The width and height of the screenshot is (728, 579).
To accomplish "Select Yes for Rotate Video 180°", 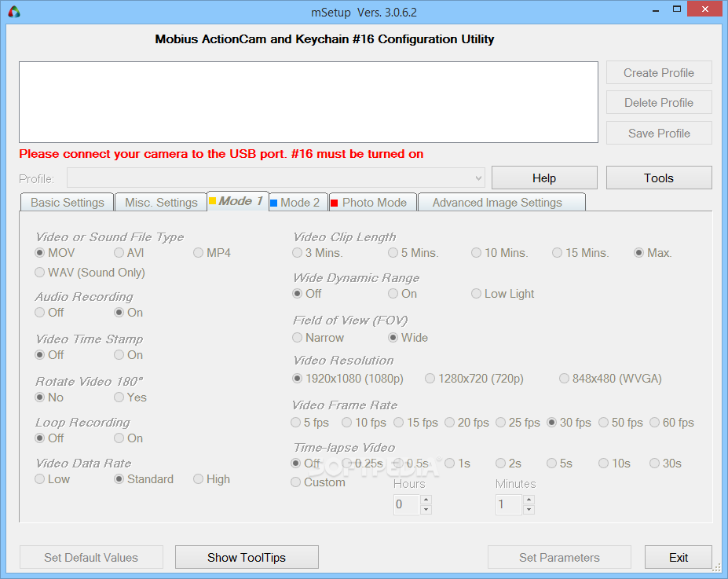I will click(130, 398).
